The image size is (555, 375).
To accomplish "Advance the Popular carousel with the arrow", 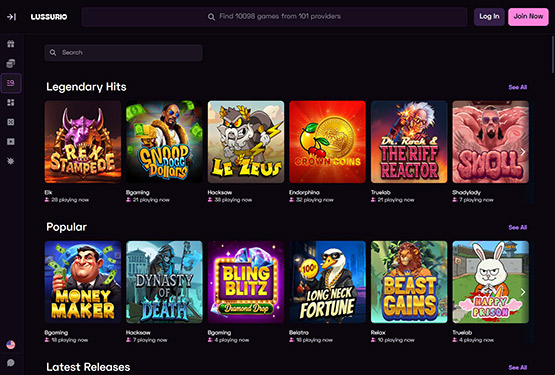I will click(x=523, y=292).
